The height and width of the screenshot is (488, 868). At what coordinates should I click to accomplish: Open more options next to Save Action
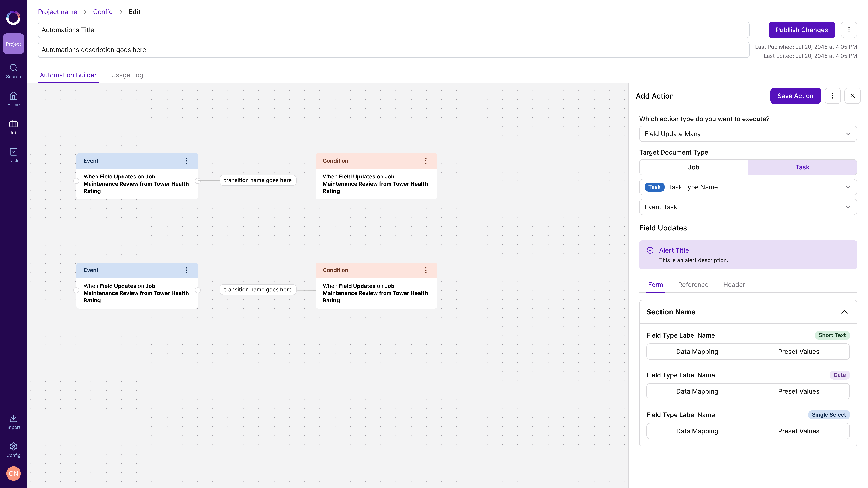833,96
